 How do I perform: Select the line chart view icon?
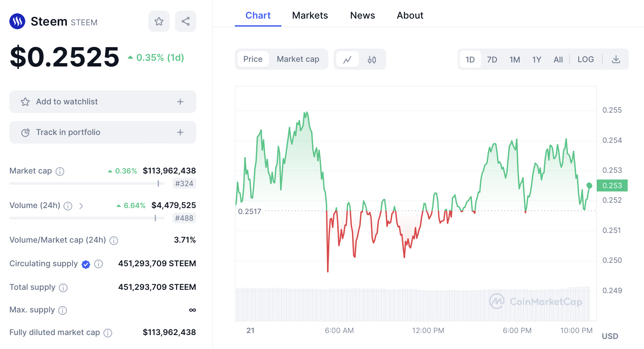348,59
